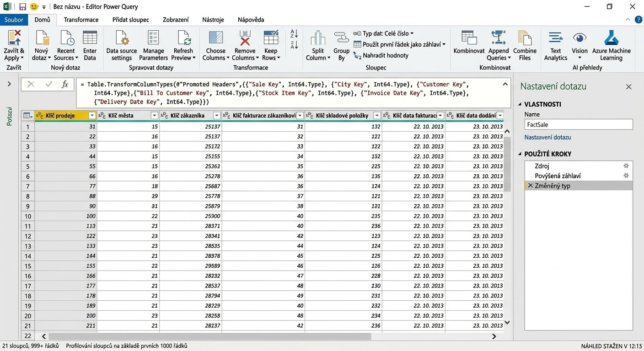644x351 pixels.
Task: Open Klíč data fakturace filter dropdown
Action: (x=440, y=116)
